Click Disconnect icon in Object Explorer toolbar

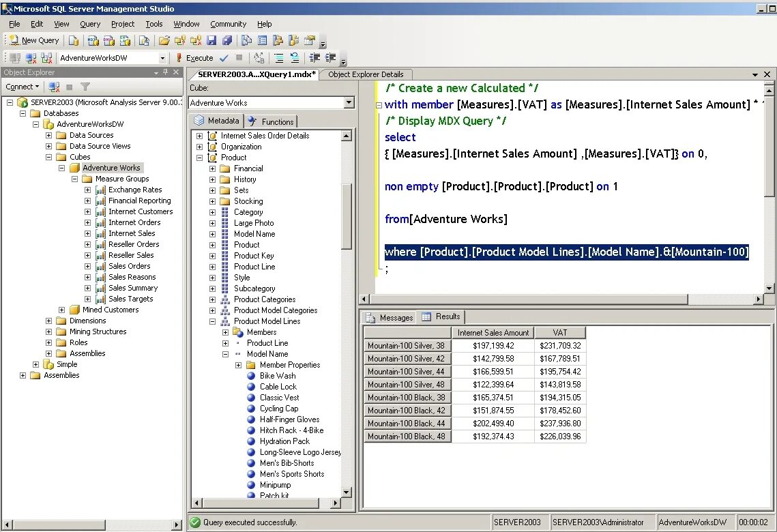55,87
